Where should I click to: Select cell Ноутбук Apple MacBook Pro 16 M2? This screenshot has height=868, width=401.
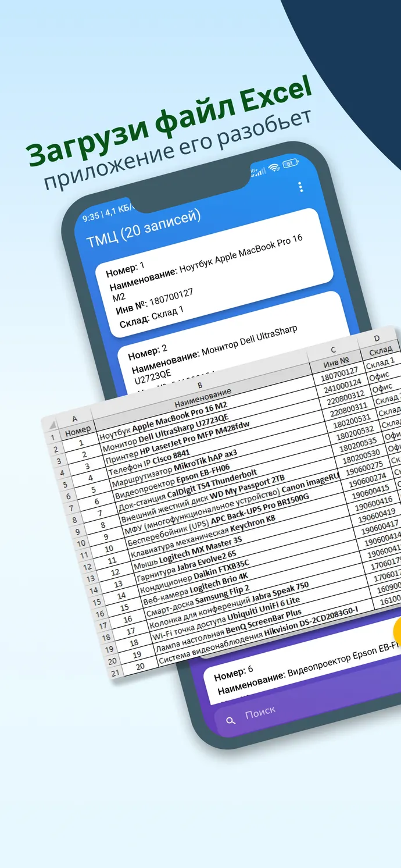(162, 421)
